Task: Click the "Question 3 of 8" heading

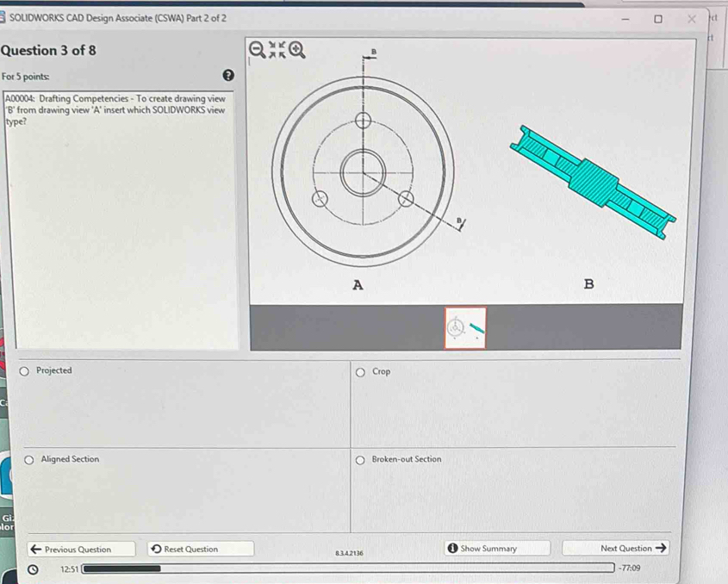Action: [48, 50]
